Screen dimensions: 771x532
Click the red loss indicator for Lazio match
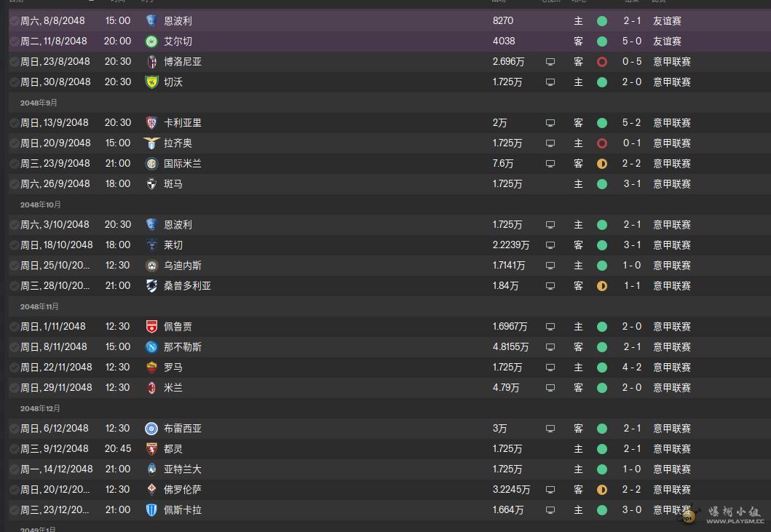602,143
